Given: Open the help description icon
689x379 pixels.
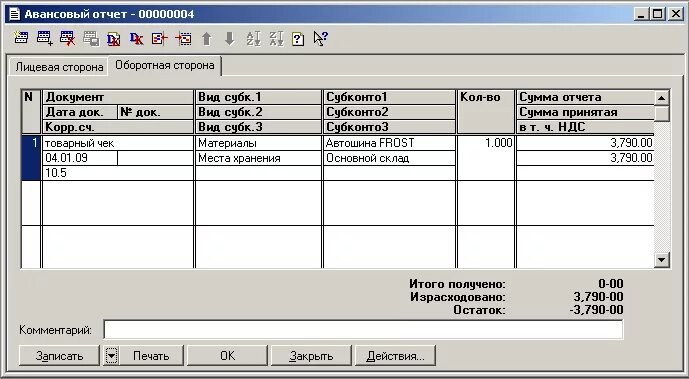Looking at the screenshot, I should pyautogui.click(x=298, y=39).
